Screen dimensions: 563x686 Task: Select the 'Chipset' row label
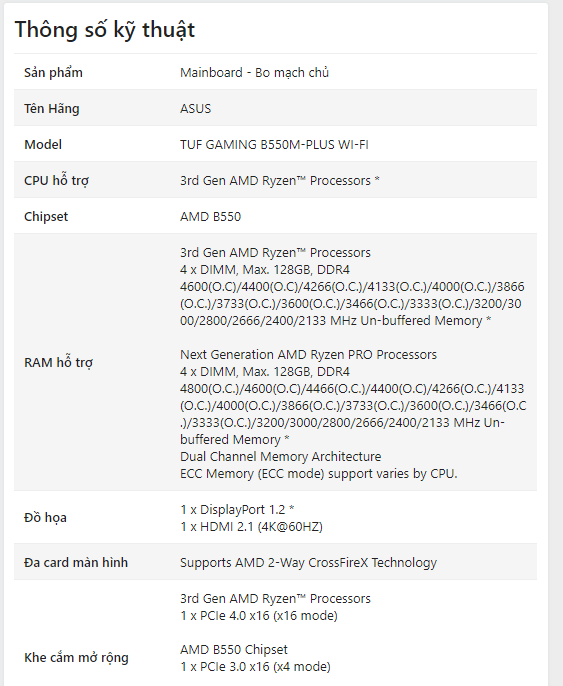(x=46, y=217)
